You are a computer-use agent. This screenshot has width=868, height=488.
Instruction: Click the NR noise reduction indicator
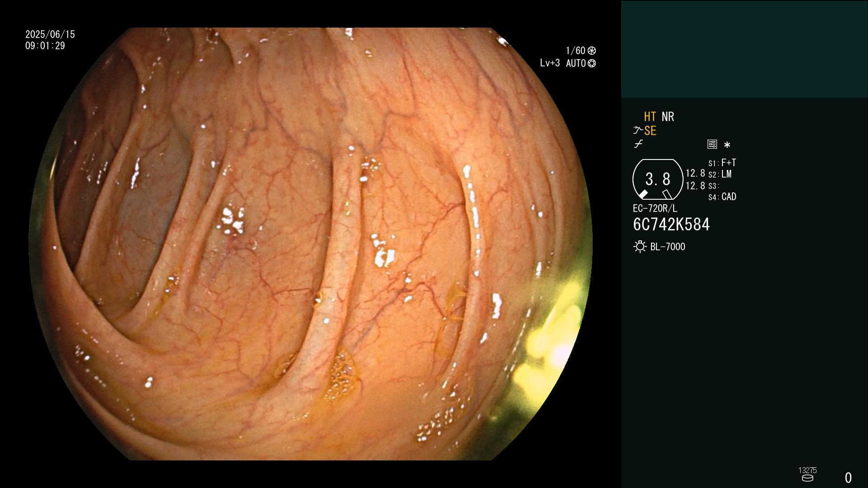coord(668,117)
